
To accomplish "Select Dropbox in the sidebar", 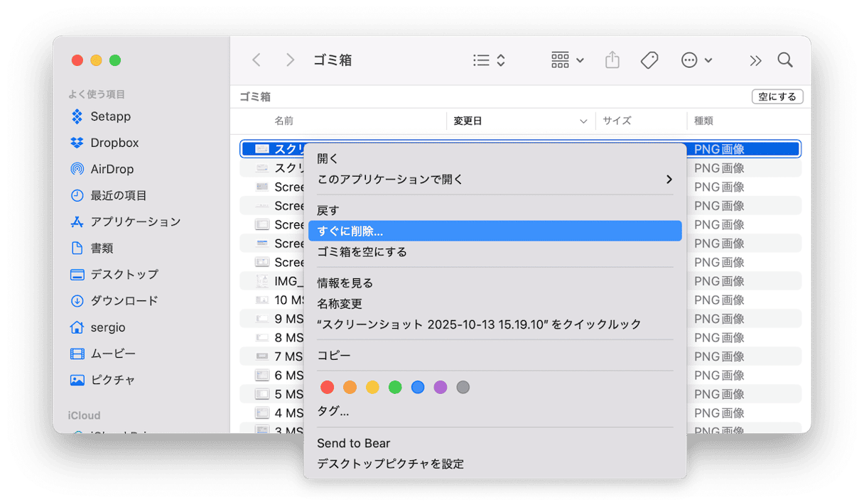I will [x=114, y=143].
